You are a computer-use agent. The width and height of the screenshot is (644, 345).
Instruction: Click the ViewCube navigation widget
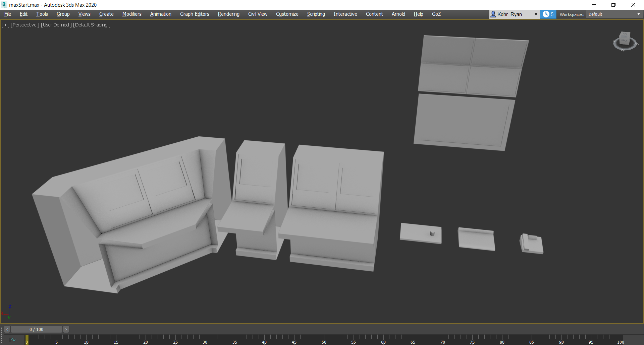(x=625, y=41)
